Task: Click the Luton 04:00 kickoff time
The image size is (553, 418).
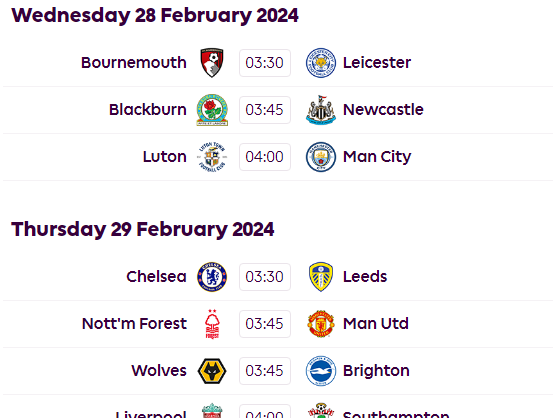Action: coord(265,157)
